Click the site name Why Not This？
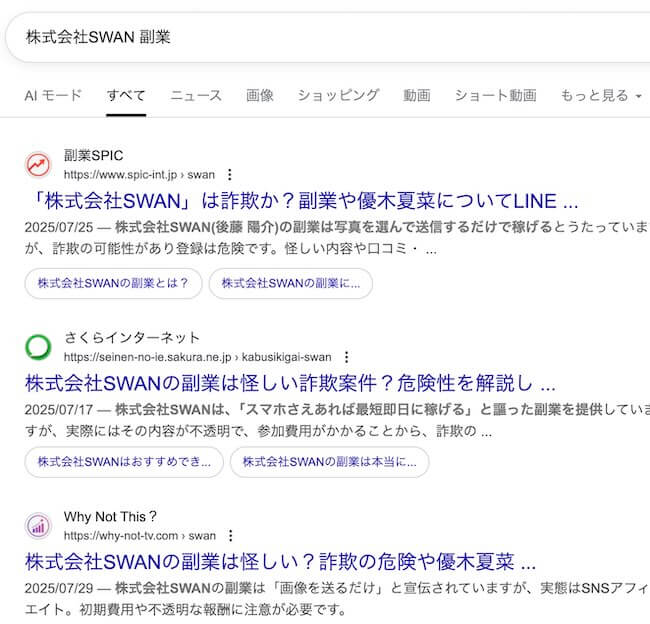 [111, 517]
